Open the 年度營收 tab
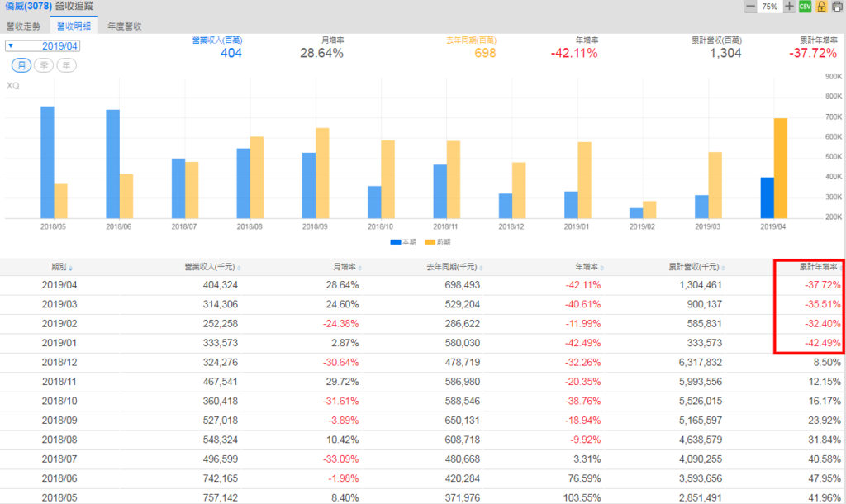Image resolution: width=846 pixels, height=504 pixels. 125,26
